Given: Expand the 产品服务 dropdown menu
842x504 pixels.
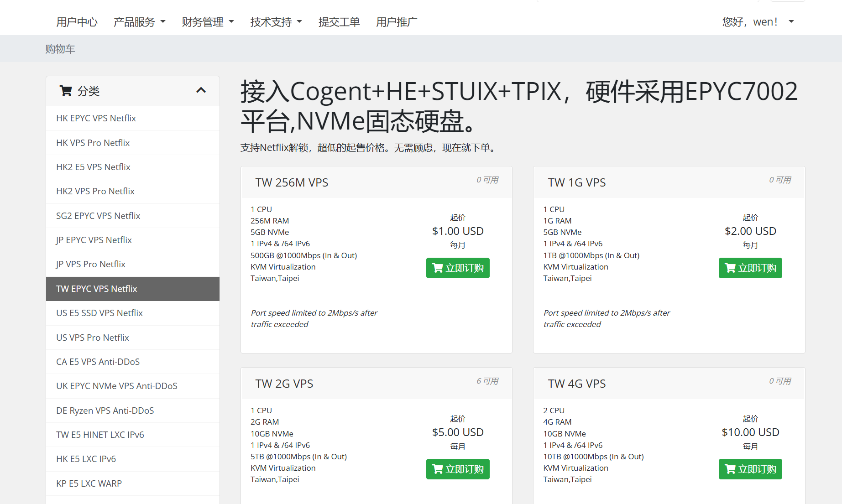Looking at the screenshot, I should pyautogui.click(x=139, y=22).
